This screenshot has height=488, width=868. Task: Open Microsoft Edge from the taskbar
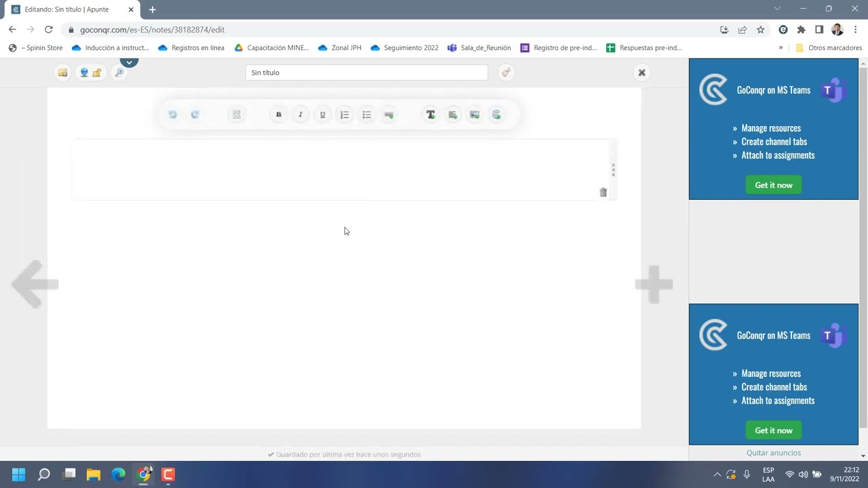click(x=119, y=474)
